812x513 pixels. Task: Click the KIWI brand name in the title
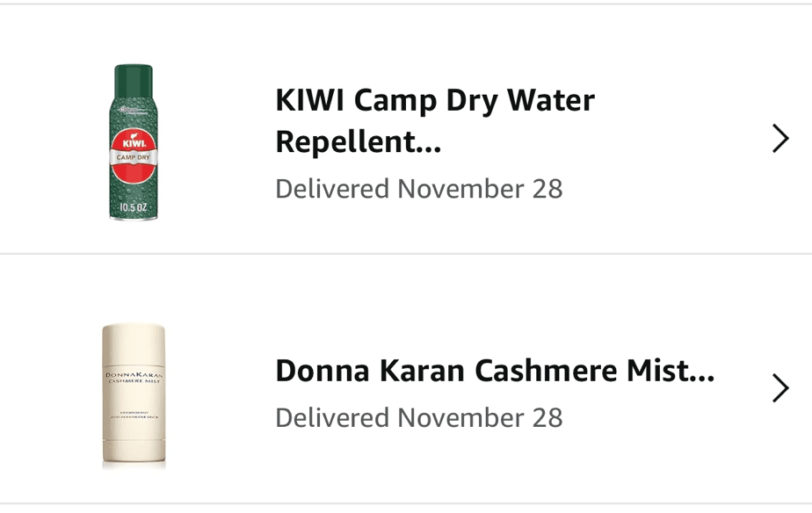[x=310, y=100]
